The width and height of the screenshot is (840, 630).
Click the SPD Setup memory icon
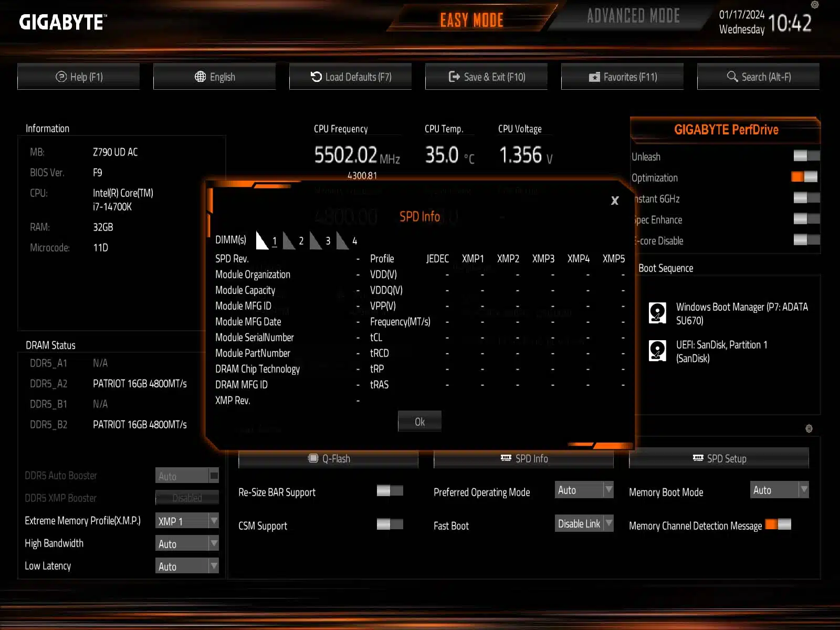pos(698,458)
